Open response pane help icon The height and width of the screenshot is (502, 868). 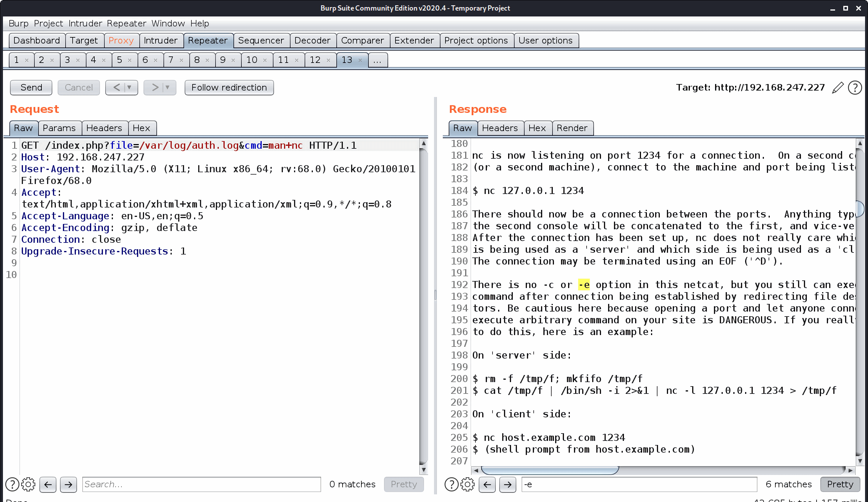click(452, 484)
